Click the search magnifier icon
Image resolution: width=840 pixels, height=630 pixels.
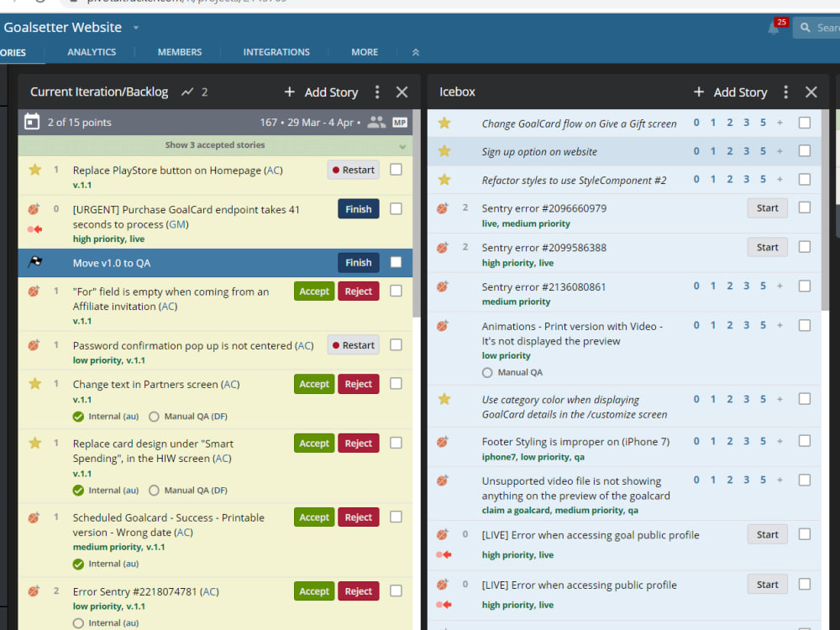click(806, 28)
